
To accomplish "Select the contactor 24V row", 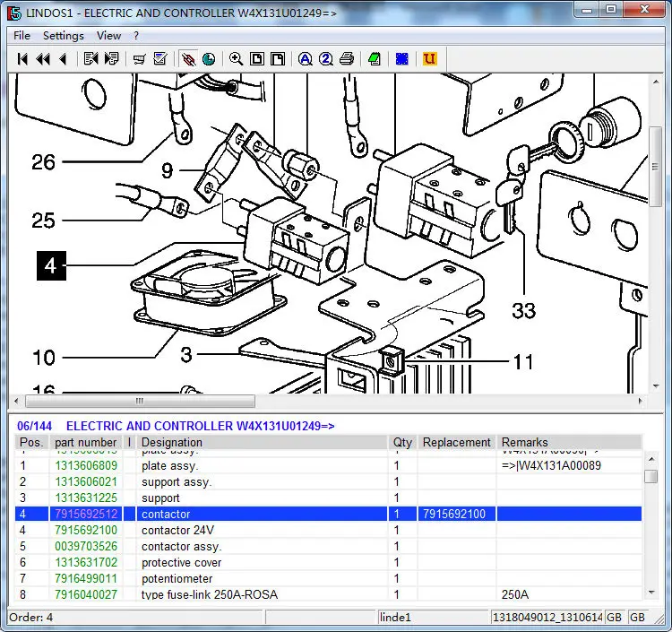I will coord(328,531).
